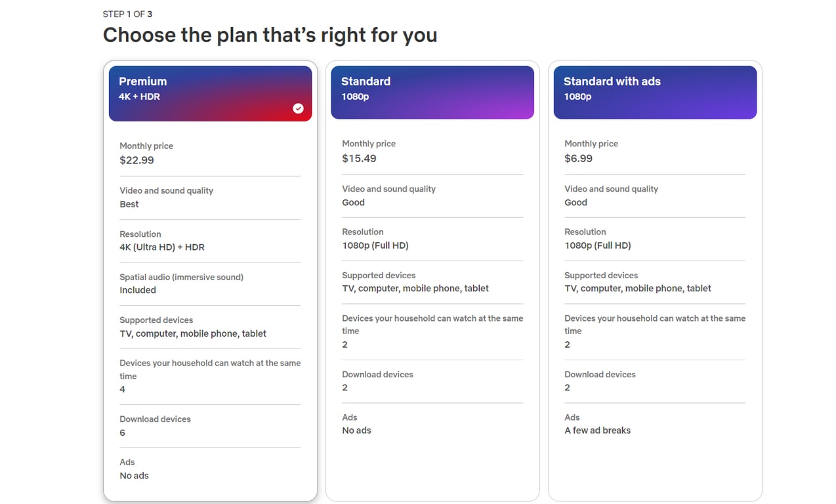The width and height of the screenshot is (836, 504).
Task: Click the $22.99 monthly price on Premium
Action: (x=136, y=159)
